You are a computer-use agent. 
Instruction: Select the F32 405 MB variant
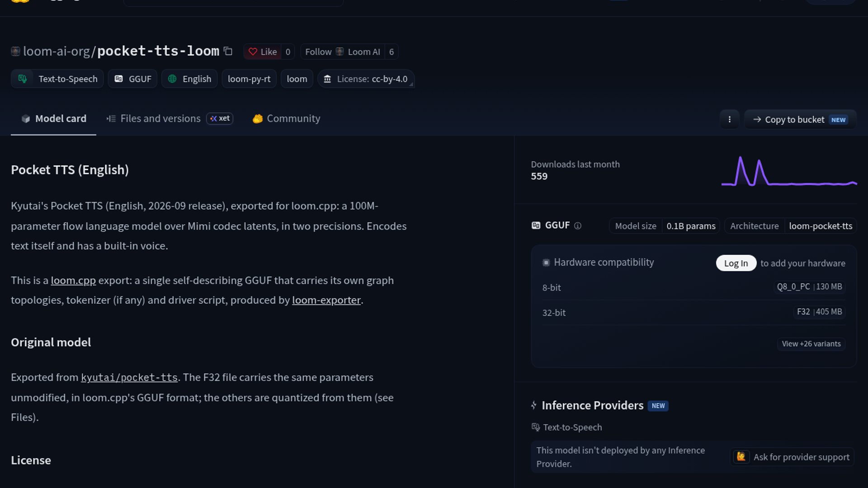[x=819, y=312]
